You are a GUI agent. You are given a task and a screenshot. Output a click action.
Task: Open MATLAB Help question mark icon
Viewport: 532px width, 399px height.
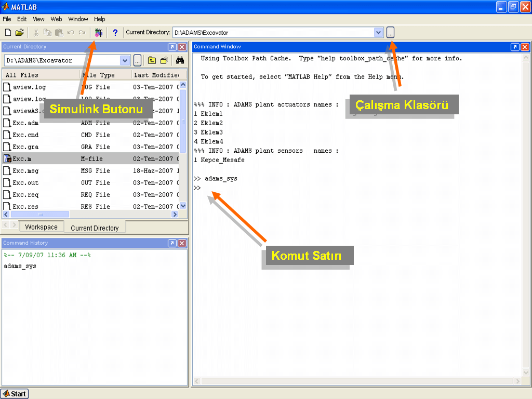click(x=115, y=32)
